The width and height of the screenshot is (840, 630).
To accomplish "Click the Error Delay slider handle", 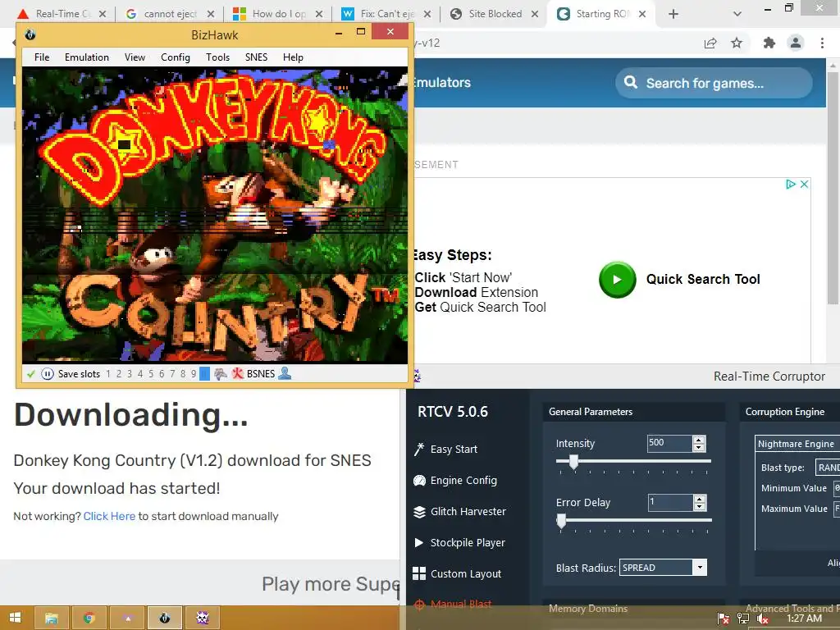I will pyautogui.click(x=561, y=521).
